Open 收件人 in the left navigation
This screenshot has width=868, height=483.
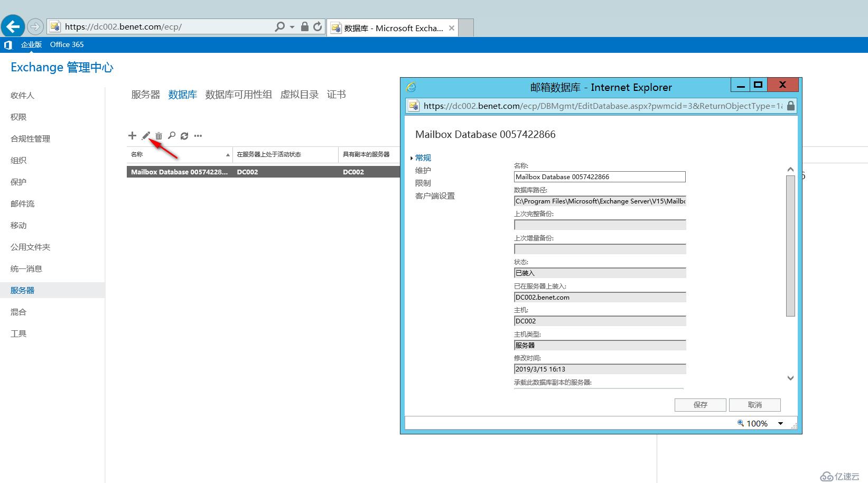[22, 95]
